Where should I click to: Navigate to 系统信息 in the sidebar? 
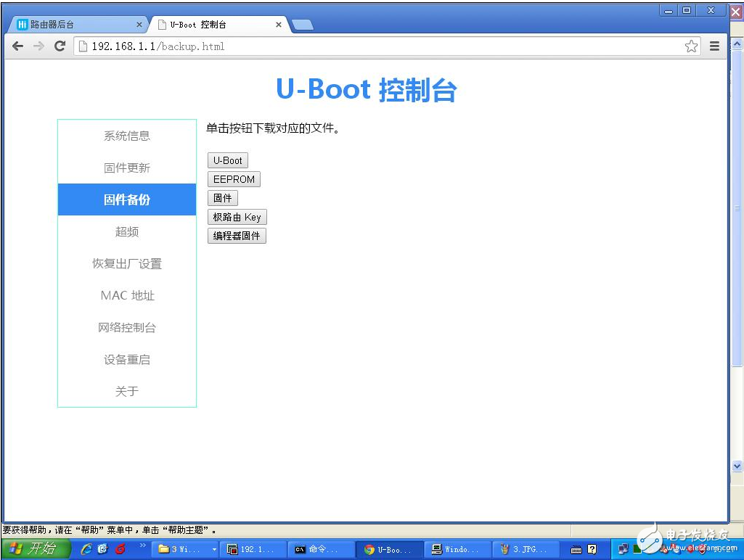(126, 136)
